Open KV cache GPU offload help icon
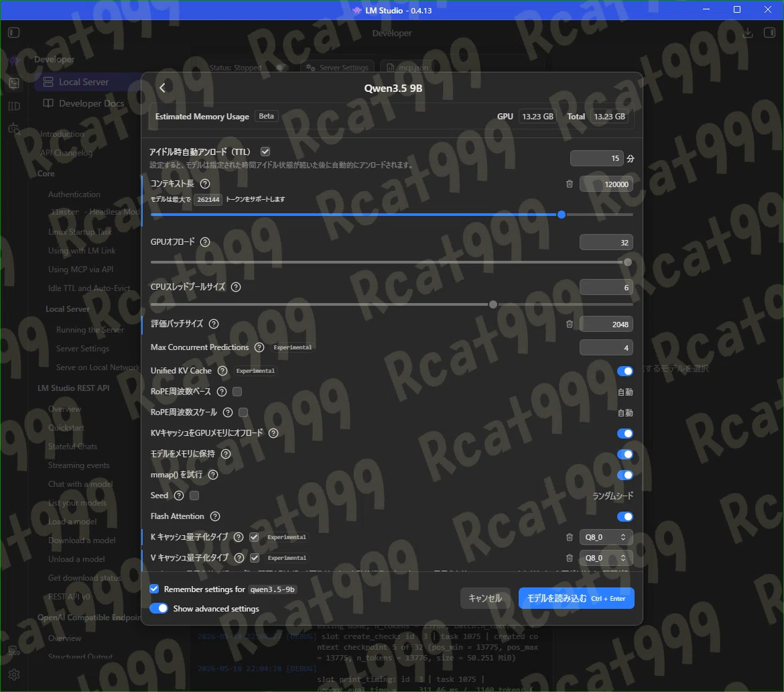This screenshot has width=784, height=692. click(273, 433)
